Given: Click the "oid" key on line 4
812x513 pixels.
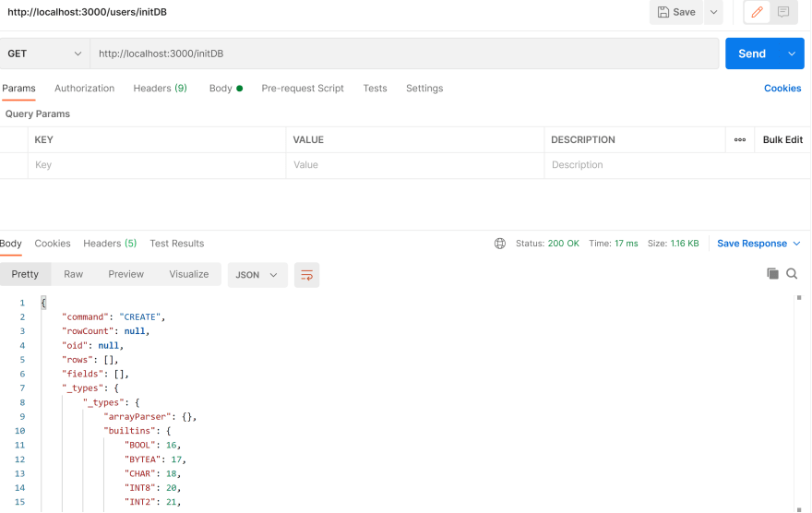Looking at the screenshot, I should (75, 345).
